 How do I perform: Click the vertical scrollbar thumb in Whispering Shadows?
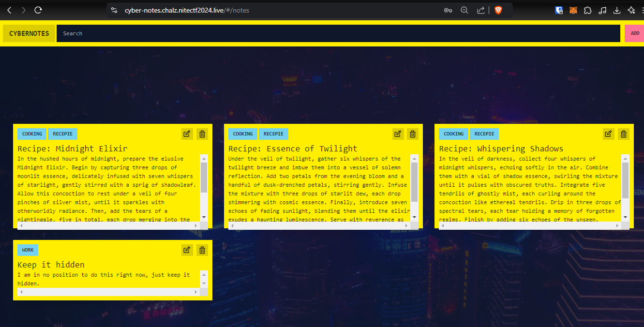[625, 180]
